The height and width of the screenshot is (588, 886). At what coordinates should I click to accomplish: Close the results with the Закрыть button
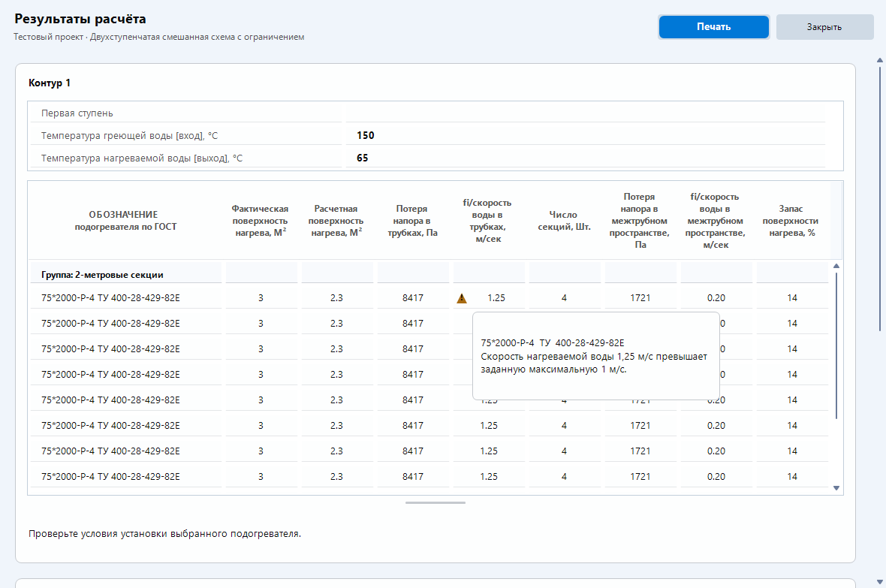click(x=824, y=26)
